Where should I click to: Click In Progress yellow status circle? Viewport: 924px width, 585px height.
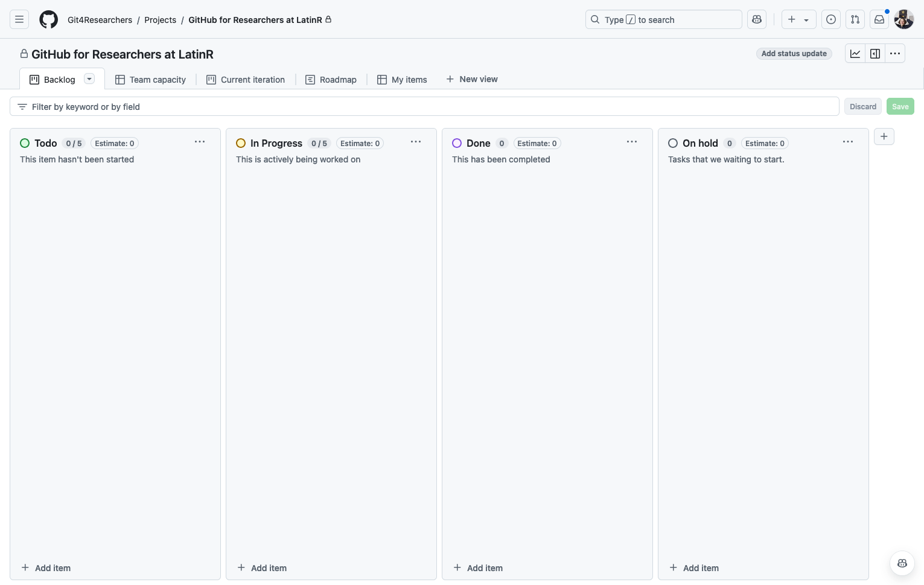click(x=241, y=143)
